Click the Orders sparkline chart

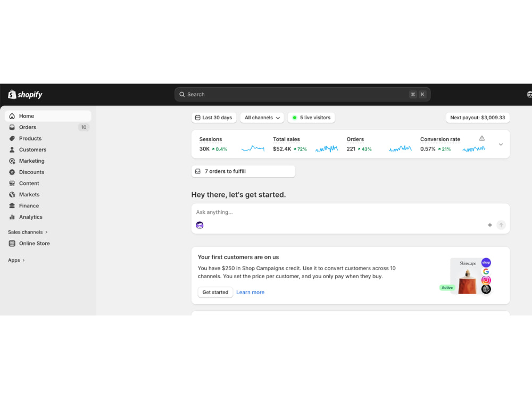click(x=400, y=148)
